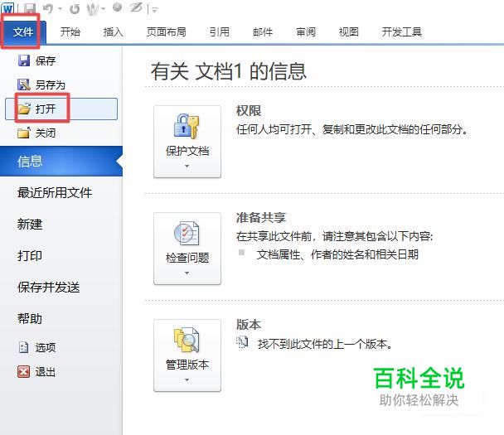Select the 信息 section in the sidebar
504x435 pixels.
61,162
